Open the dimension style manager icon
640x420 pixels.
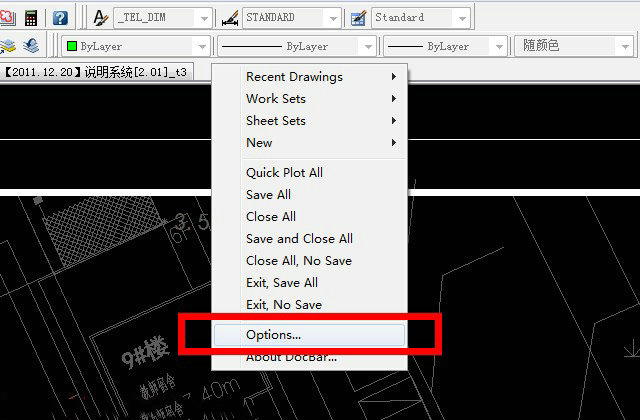[230, 18]
